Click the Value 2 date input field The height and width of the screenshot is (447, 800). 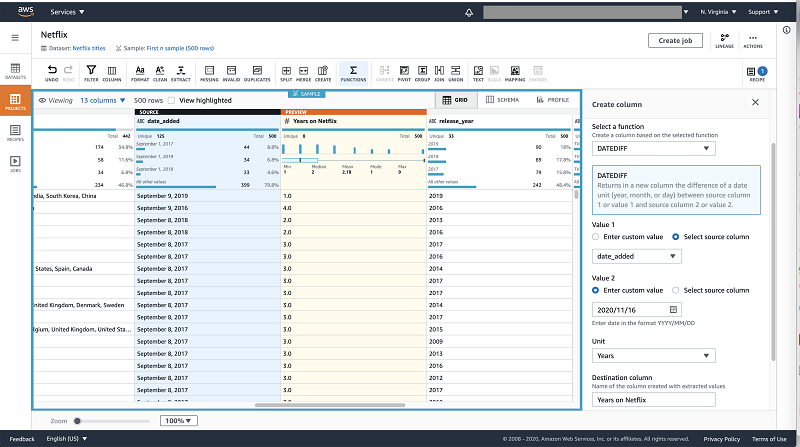point(637,310)
